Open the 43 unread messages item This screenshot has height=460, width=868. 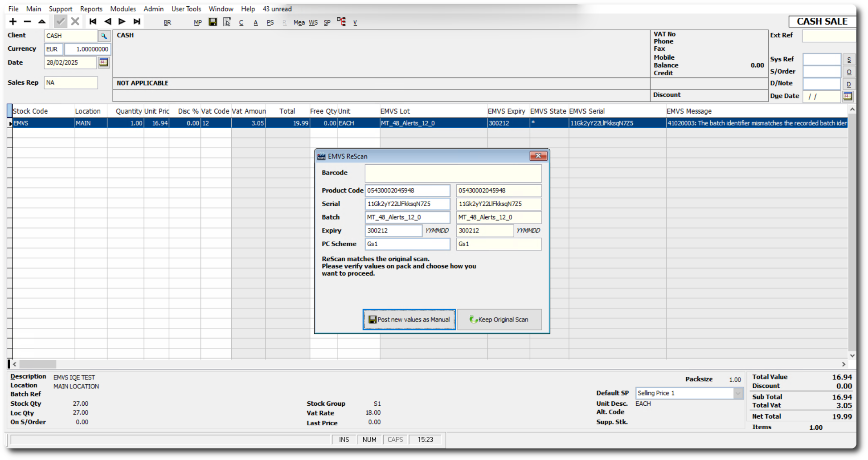coord(277,9)
